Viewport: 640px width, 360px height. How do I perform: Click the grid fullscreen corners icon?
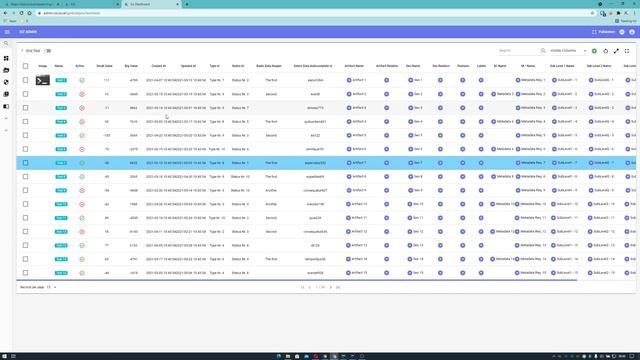click(x=627, y=51)
